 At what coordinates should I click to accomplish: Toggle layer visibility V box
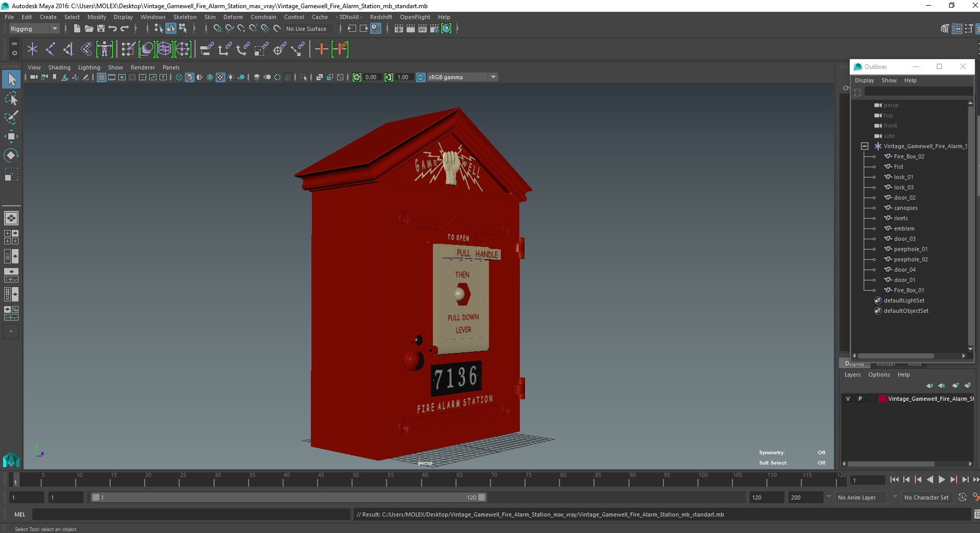click(848, 399)
